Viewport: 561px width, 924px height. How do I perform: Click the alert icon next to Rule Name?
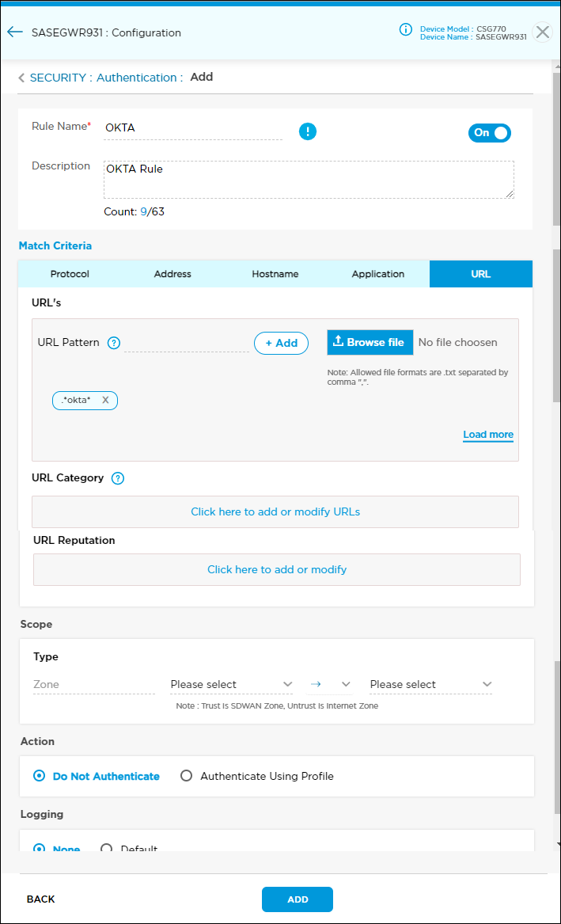[308, 131]
